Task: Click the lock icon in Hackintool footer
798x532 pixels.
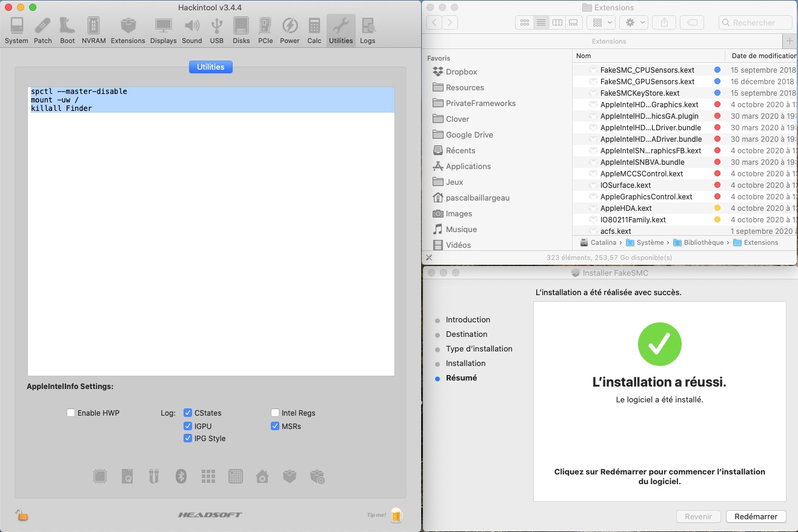Action: [22, 515]
